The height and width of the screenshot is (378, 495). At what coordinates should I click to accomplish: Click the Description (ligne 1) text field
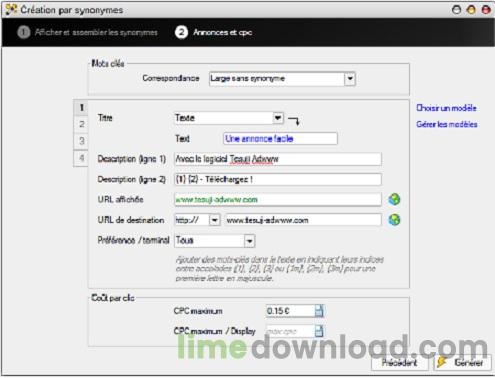(x=278, y=159)
